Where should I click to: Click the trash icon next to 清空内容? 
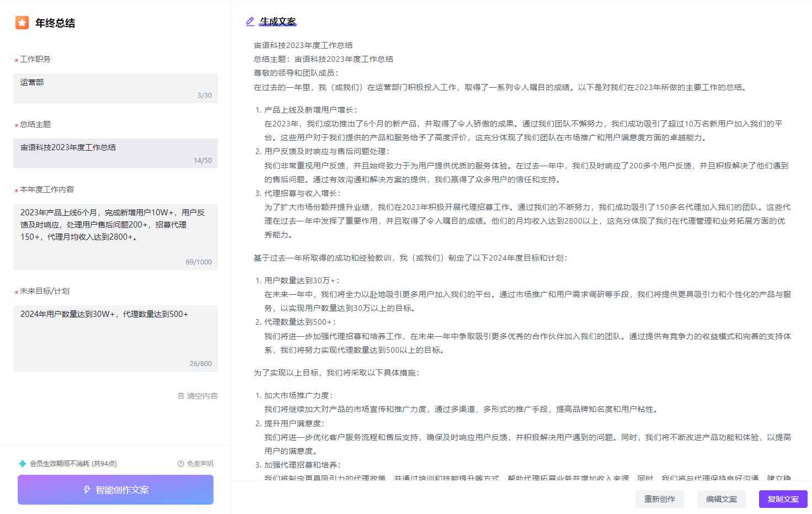coord(180,396)
